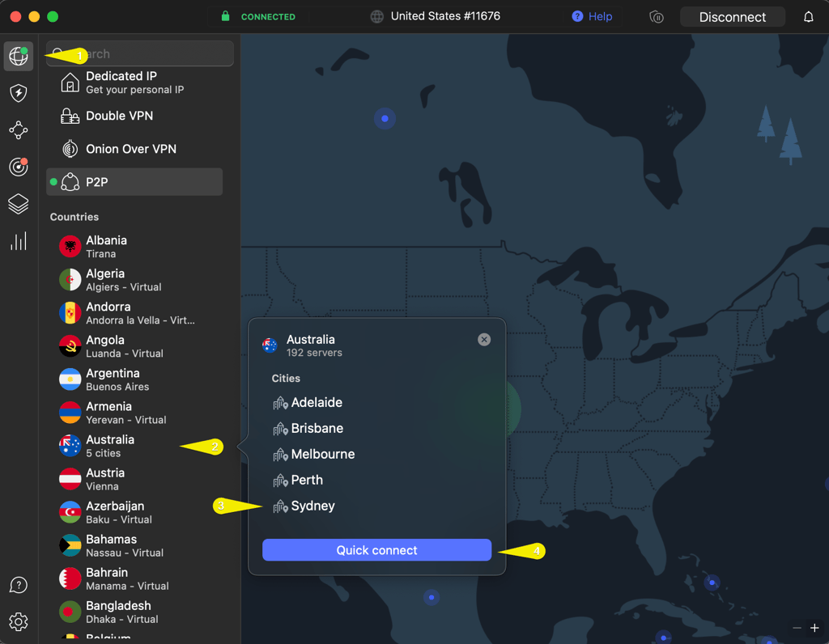Click Quick connect for Australia
Image resolution: width=829 pixels, height=644 pixels.
coord(377,550)
